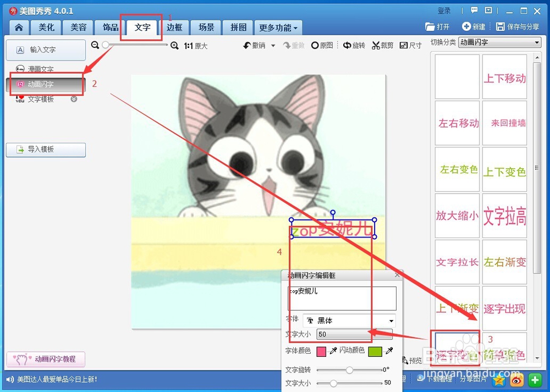Click the zoom out magnifier icon
This screenshot has width=550, height=392.
[x=95, y=45]
